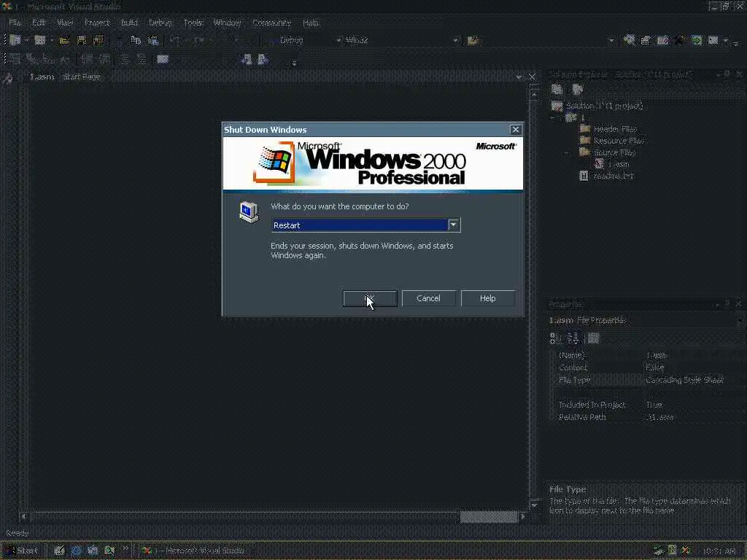
Task: Click the Help button in the shutdown dialog
Action: (488, 298)
